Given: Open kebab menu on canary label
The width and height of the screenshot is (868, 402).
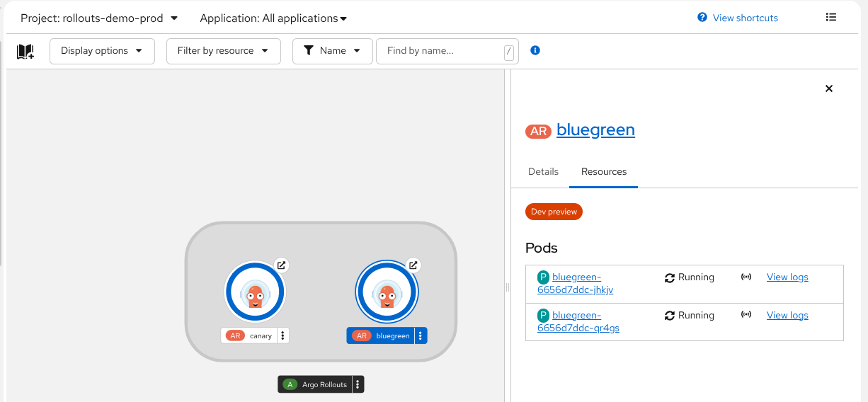Looking at the screenshot, I should click(282, 335).
